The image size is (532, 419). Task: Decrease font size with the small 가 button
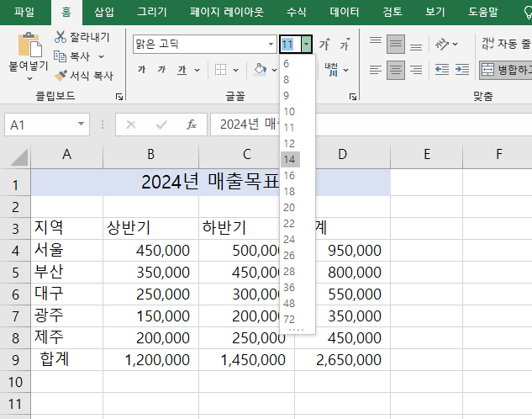tap(345, 44)
